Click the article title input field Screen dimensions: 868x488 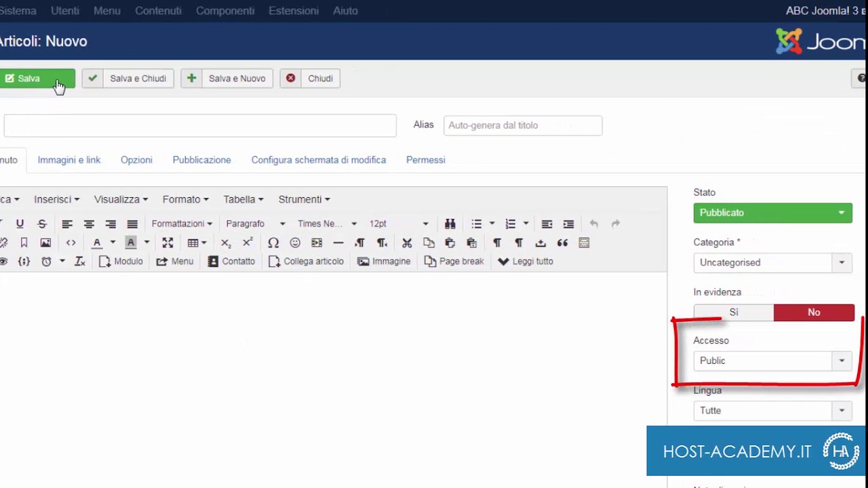click(200, 125)
